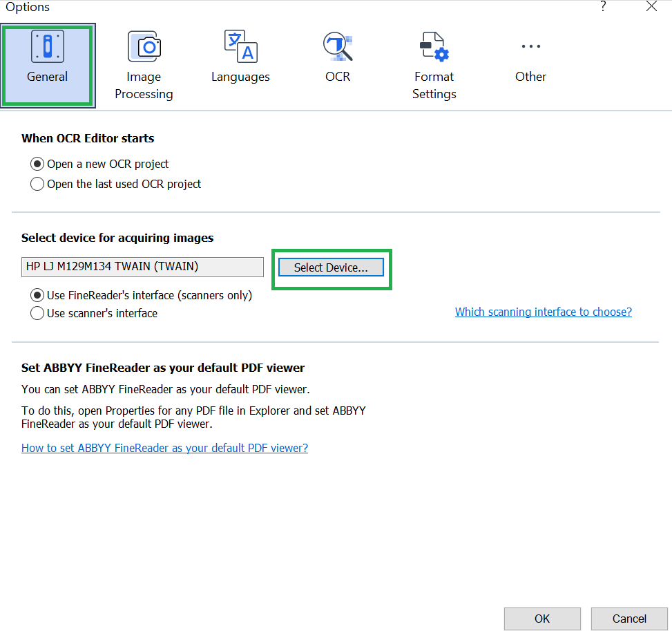Open Format Settings gear document icon
672x631 pixels.
[434, 46]
